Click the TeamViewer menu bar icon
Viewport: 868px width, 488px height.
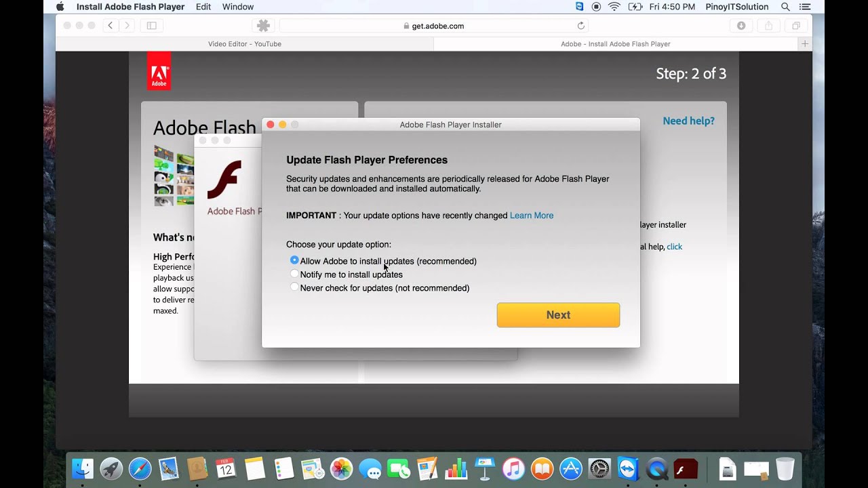pos(579,7)
